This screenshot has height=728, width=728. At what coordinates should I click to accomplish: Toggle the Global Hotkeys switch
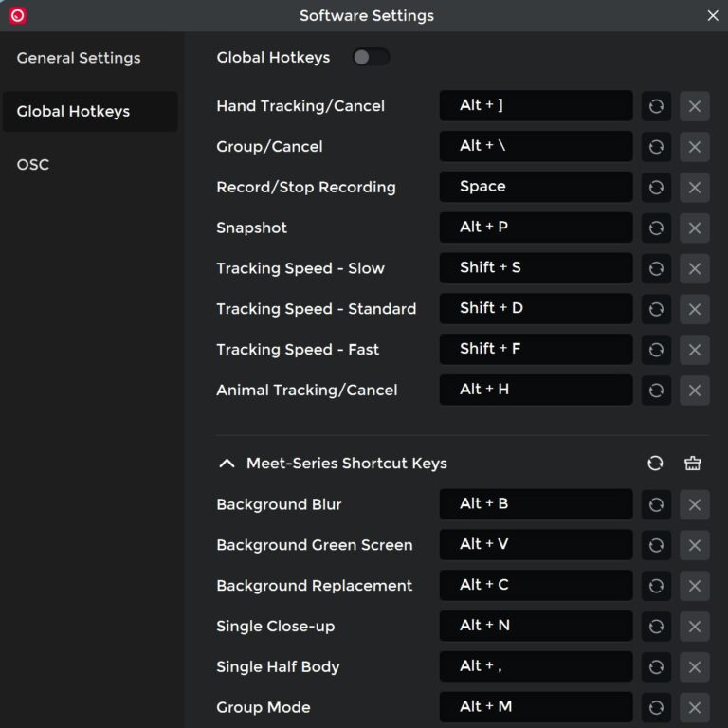tap(370, 58)
